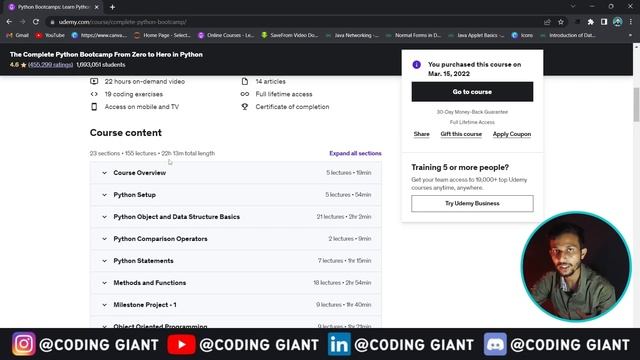Open the Online Courses bookmark

pyautogui.click(x=226, y=36)
